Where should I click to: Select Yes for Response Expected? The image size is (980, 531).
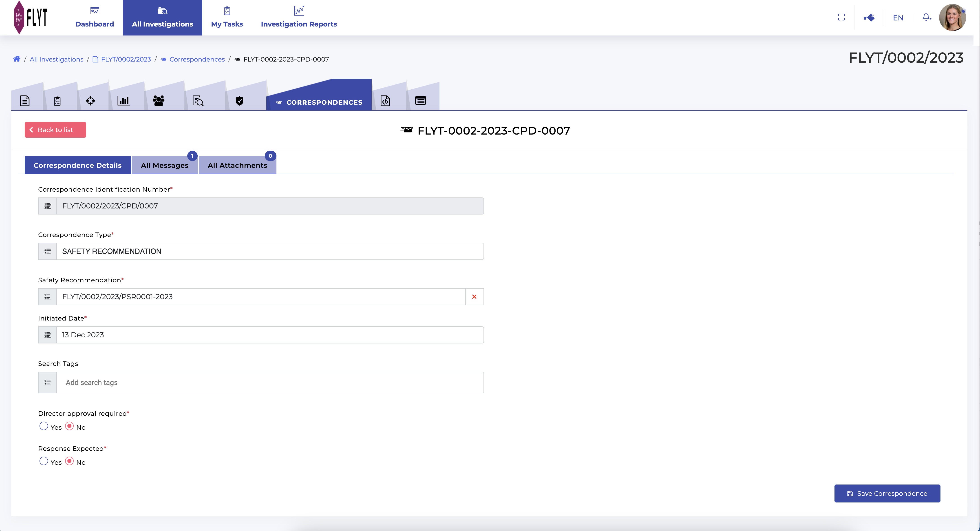pyautogui.click(x=44, y=461)
